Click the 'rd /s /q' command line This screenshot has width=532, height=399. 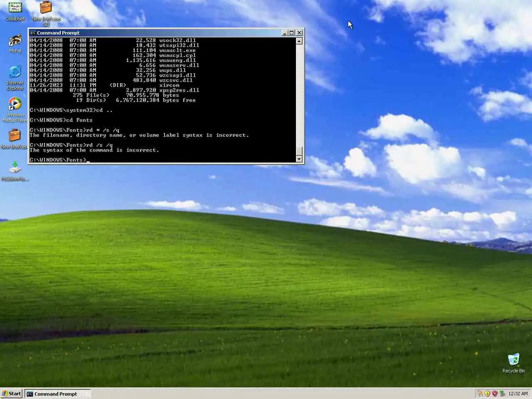click(x=71, y=145)
